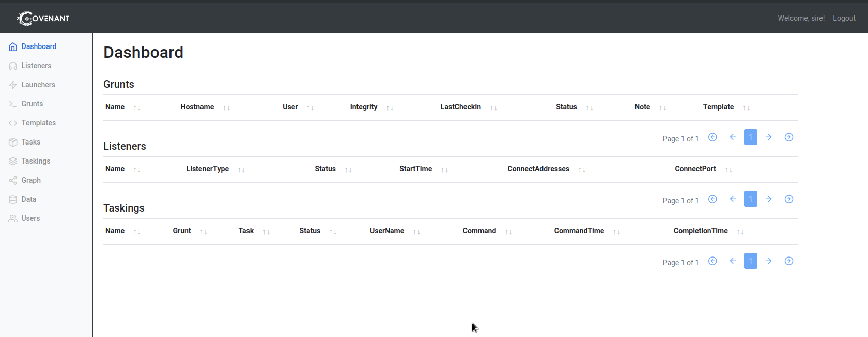Viewport: 868px width, 337px height.
Task: Sort Listeners table by ListenerType arrows
Action: pyautogui.click(x=241, y=170)
